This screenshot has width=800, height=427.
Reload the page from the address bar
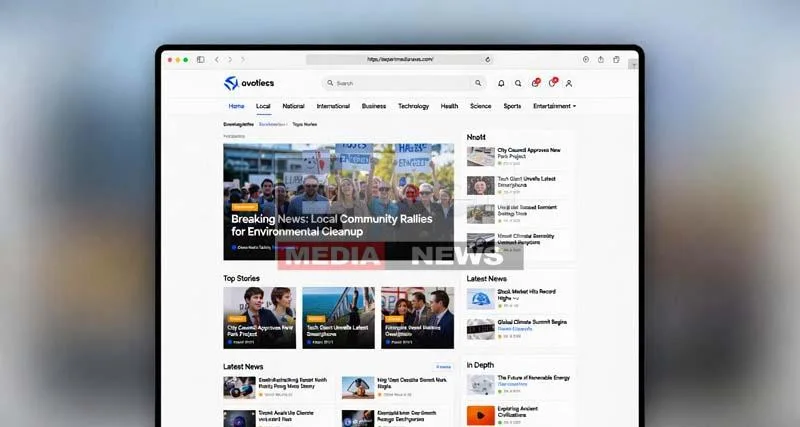(x=488, y=60)
